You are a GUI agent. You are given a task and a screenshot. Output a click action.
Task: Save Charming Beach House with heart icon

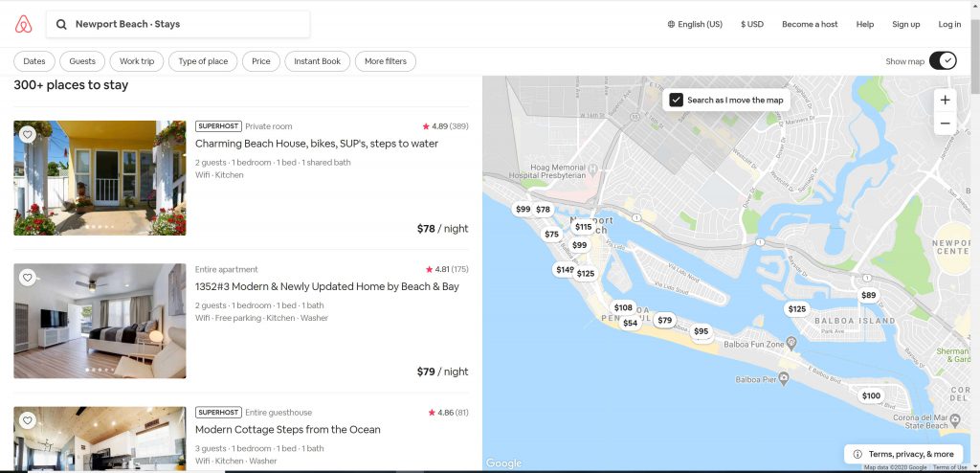click(x=27, y=134)
